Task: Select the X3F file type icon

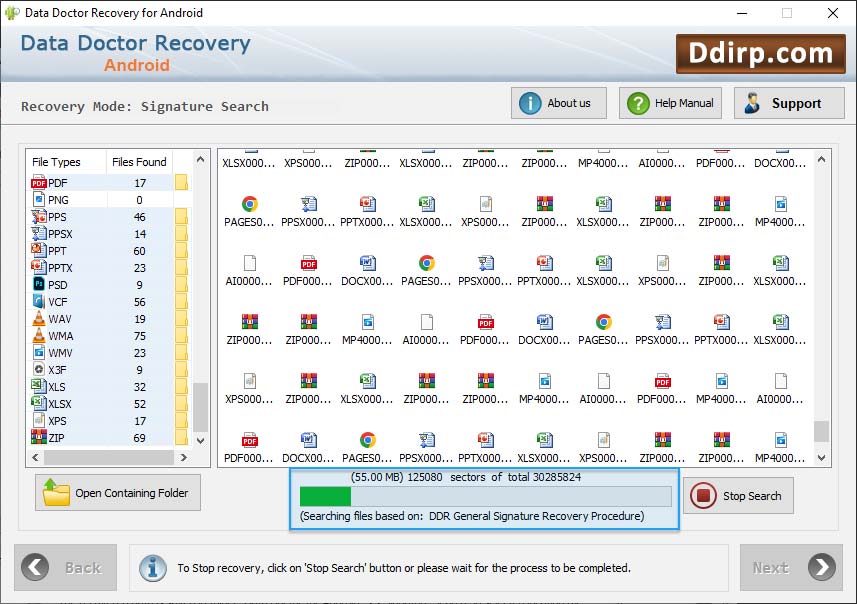Action: tap(38, 369)
